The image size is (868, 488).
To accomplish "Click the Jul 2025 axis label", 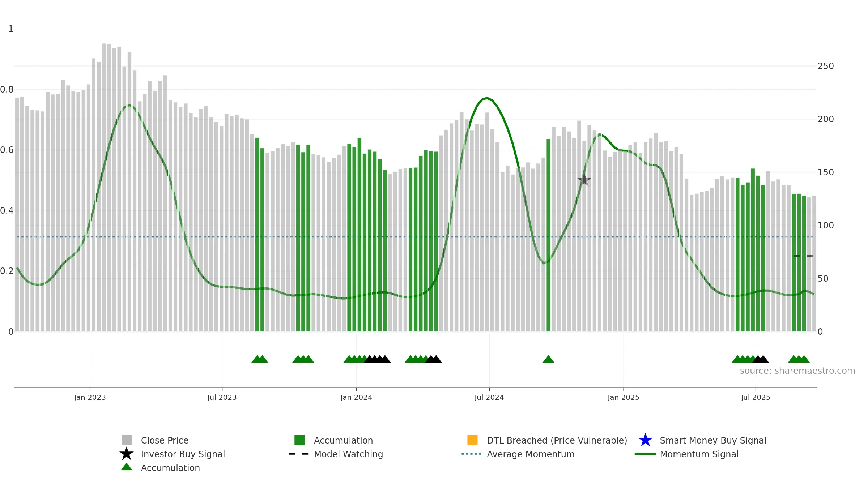I will click(x=756, y=398).
